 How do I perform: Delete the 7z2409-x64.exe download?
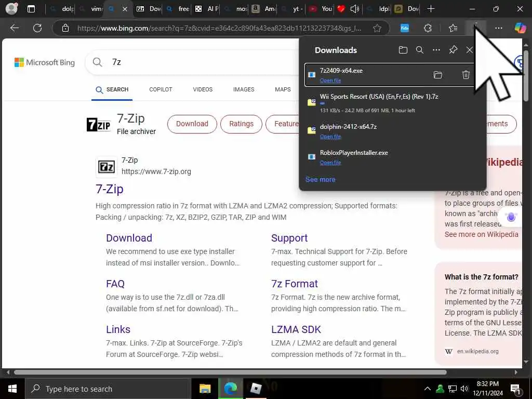point(466,75)
